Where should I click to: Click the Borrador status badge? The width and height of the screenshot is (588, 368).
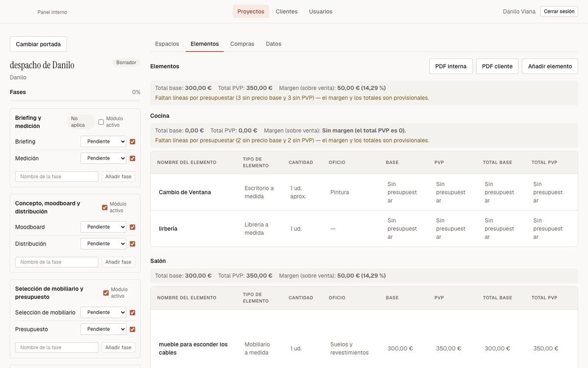[126, 63]
